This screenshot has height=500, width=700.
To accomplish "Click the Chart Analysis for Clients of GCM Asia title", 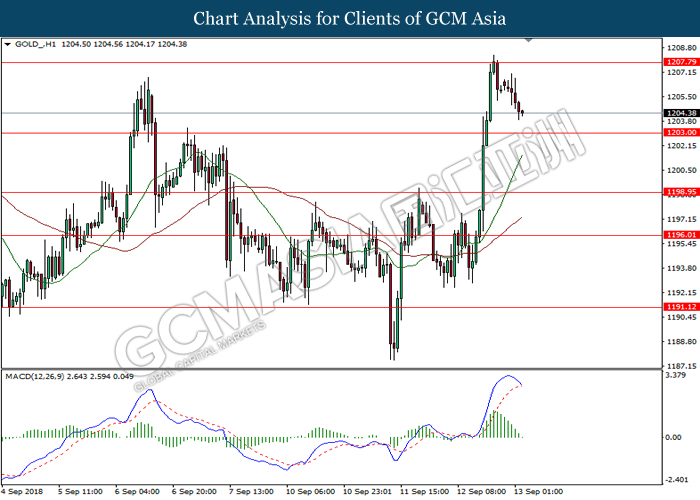I will (350, 19).
